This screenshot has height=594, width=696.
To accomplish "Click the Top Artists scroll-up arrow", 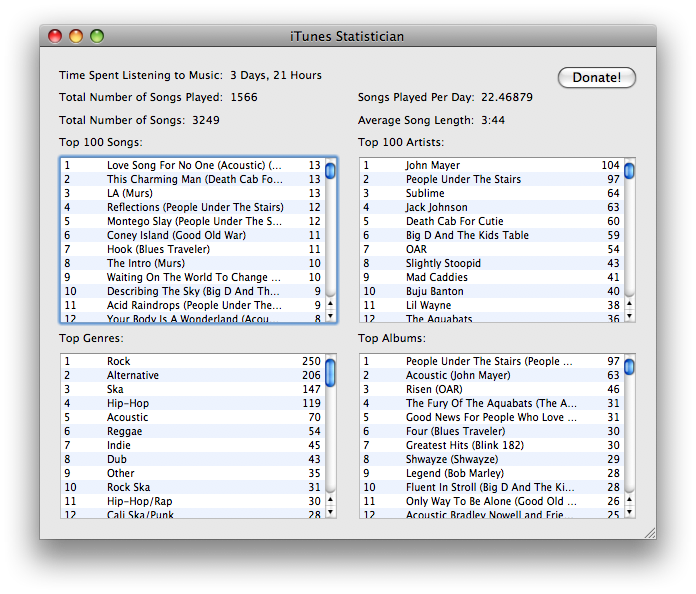I will tap(629, 304).
